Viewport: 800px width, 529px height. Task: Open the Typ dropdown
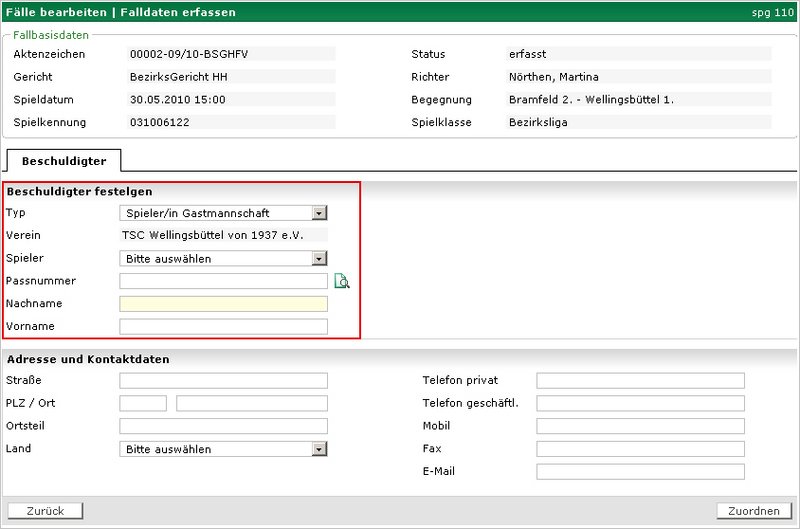(x=319, y=213)
